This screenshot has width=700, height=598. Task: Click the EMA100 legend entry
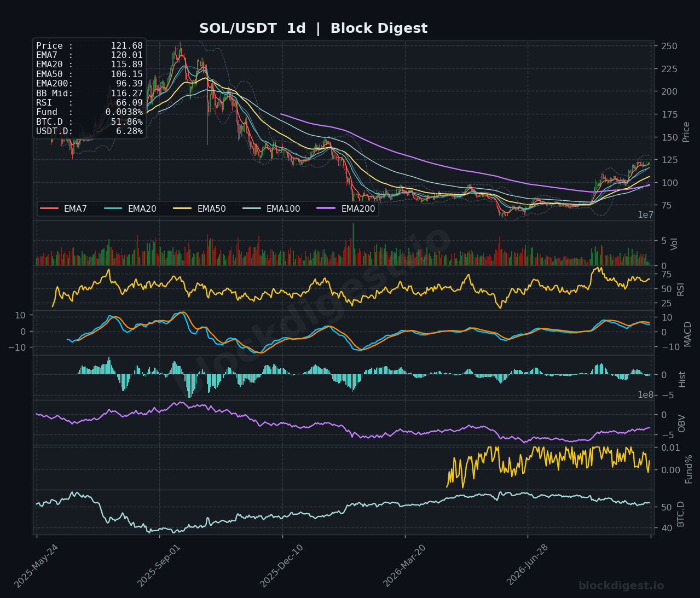click(271, 208)
